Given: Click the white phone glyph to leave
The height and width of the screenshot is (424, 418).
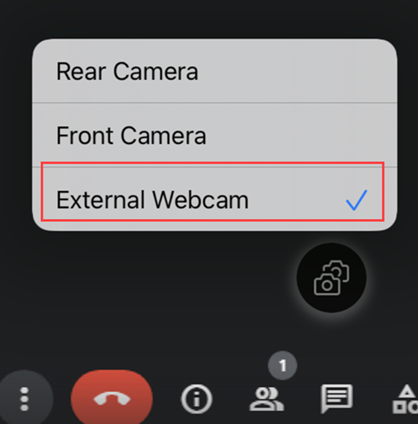Looking at the screenshot, I should click(x=112, y=398).
